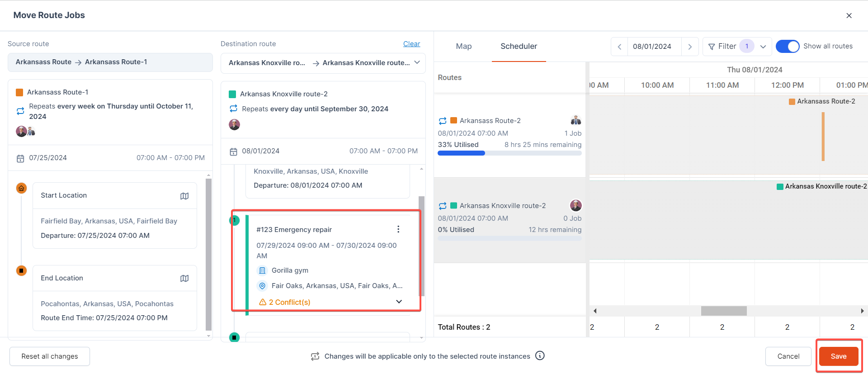
Task: Click the scheduler date field 08/01/2024
Action: coord(652,47)
